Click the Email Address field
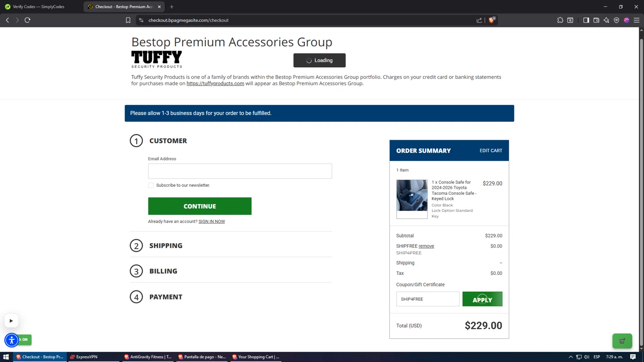This screenshot has height=362, width=644. [240, 171]
